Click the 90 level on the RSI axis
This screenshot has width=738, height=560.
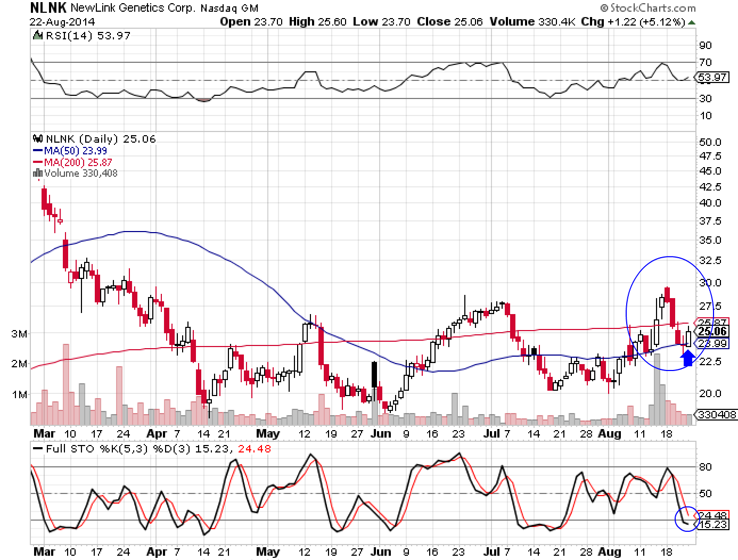(705, 45)
